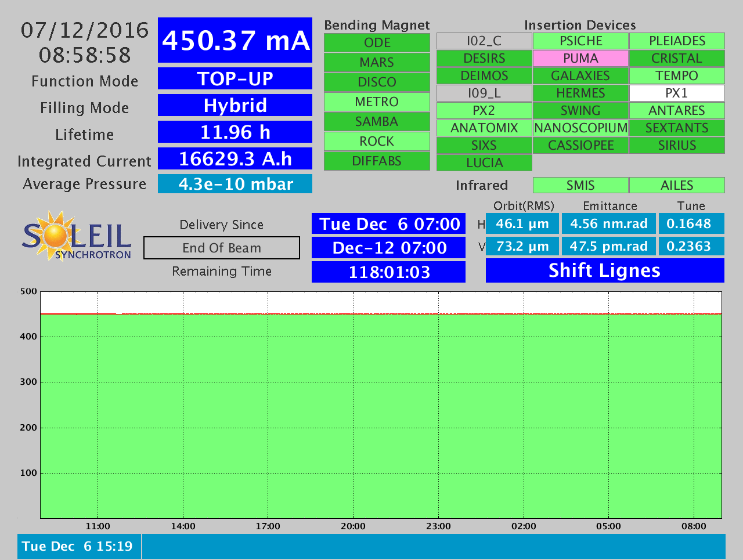Click the 450.37 mA beam current value

click(x=235, y=40)
